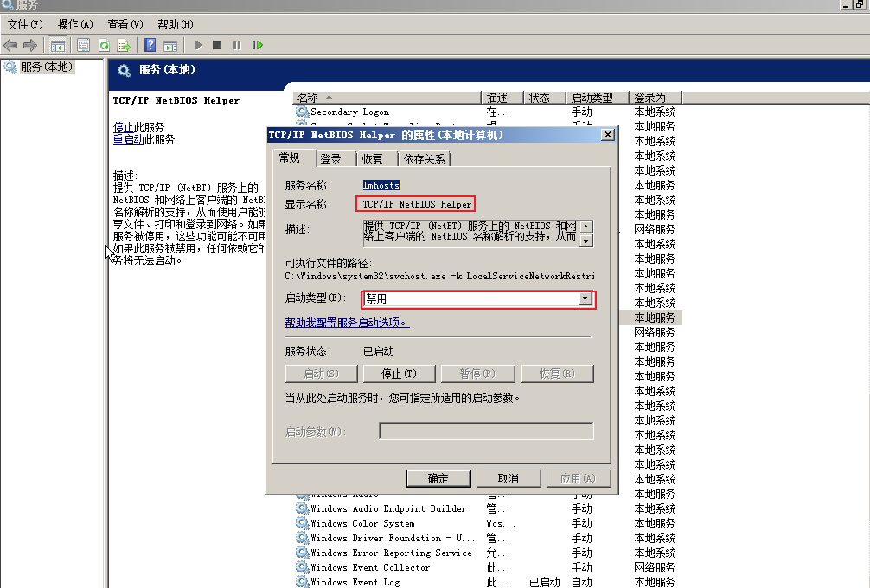Image resolution: width=870 pixels, height=588 pixels.
Task: Switch to the 依存关系 tab
Action: [x=425, y=159]
